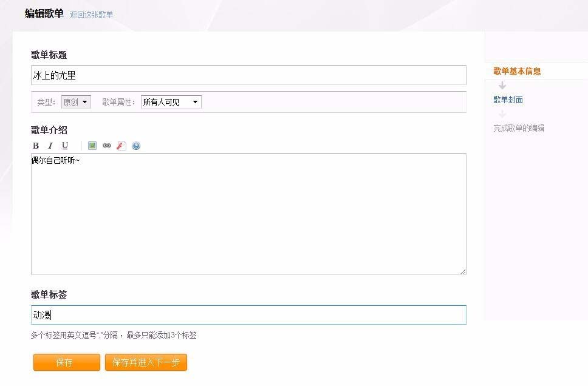Image resolution: width=588 pixels, height=386 pixels.
Task: Select the 完成歌单的编辑 step
Action: 519,128
